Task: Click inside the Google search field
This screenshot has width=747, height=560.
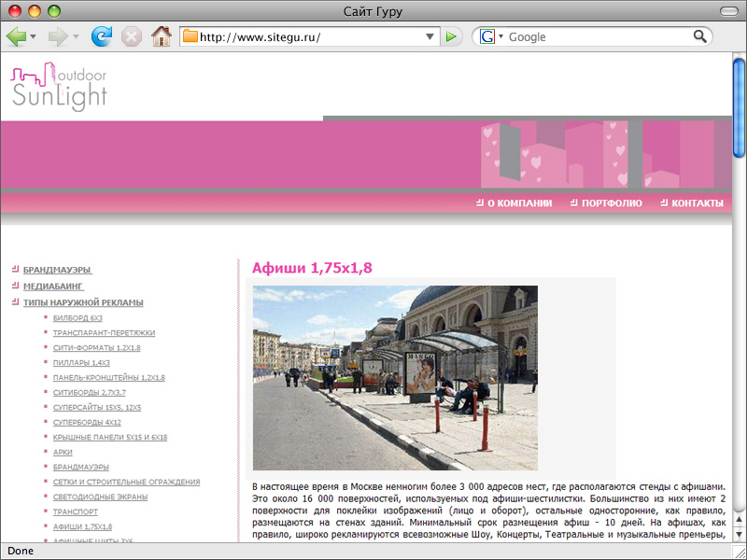Action: coord(598,36)
